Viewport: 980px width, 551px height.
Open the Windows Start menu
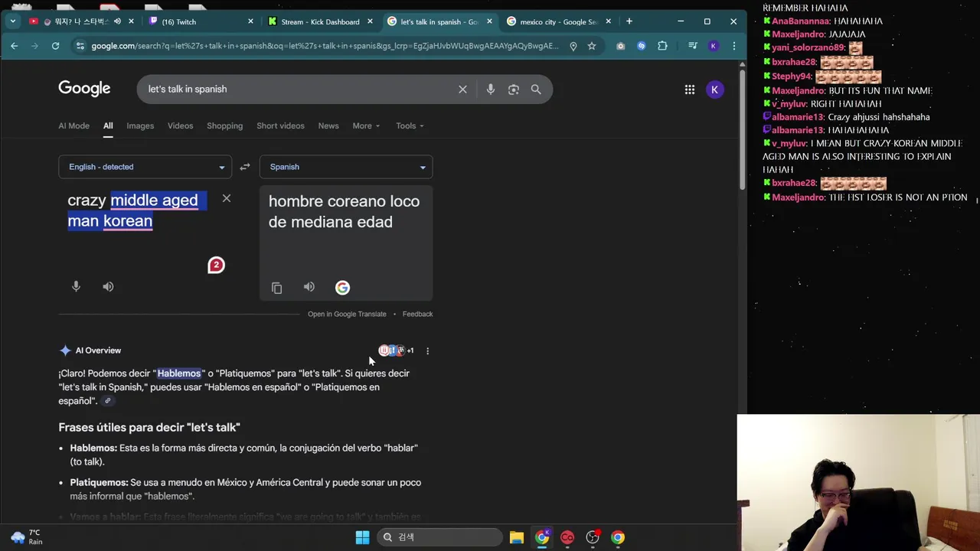362,537
